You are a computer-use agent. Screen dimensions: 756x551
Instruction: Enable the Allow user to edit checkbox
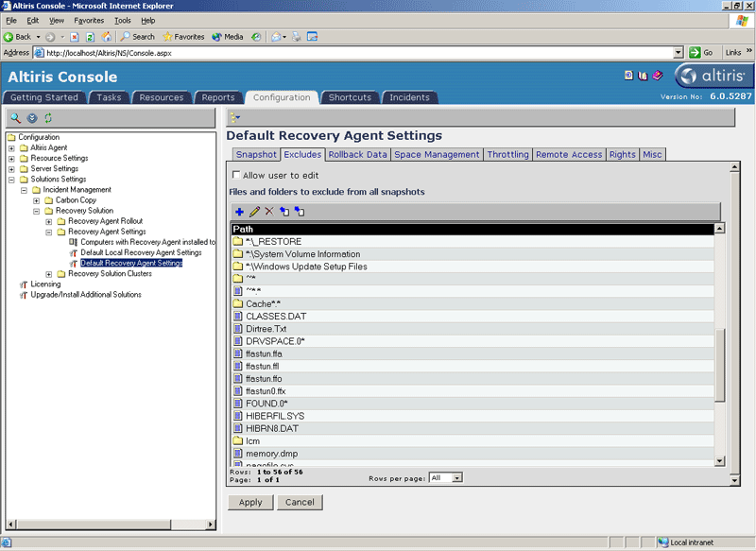coord(236,175)
